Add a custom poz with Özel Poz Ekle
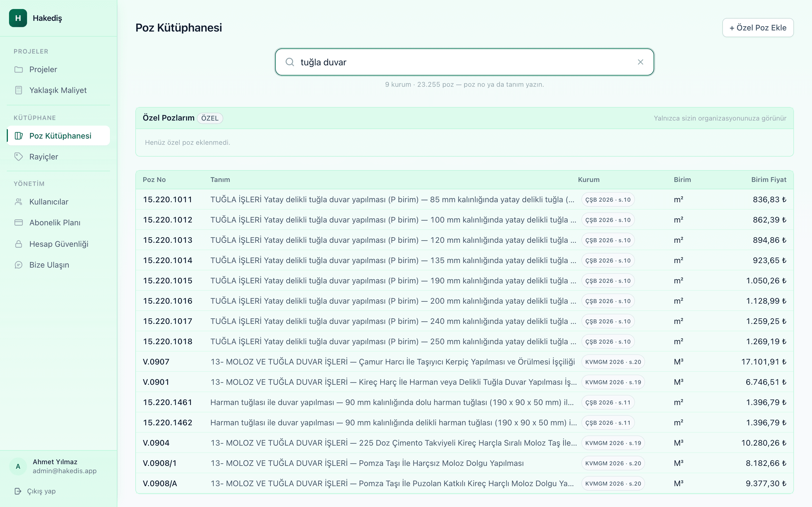812x507 pixels. [758, 28]
